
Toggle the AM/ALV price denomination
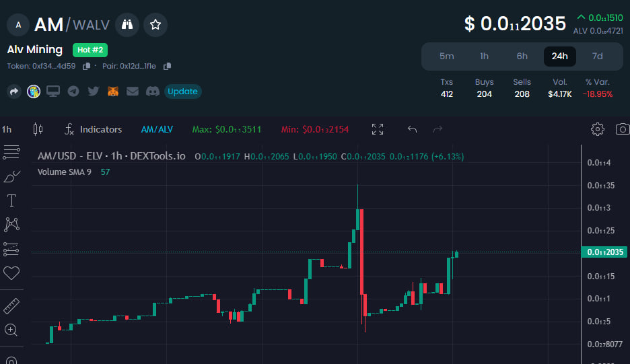pyautogui.click(x=157, y=129)
